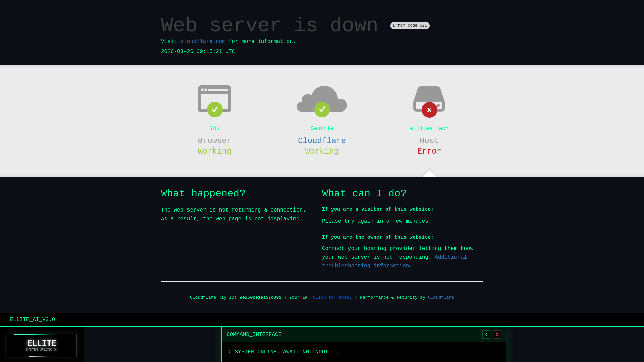Click the timestamp 2026-03-26 09:15:21 UTC
Screen dimensions: 644x362
[x=198, y=52]
